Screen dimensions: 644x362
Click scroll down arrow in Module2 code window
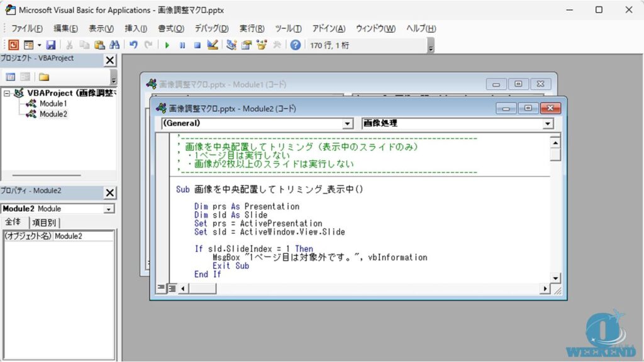click(x=555, y=278)
